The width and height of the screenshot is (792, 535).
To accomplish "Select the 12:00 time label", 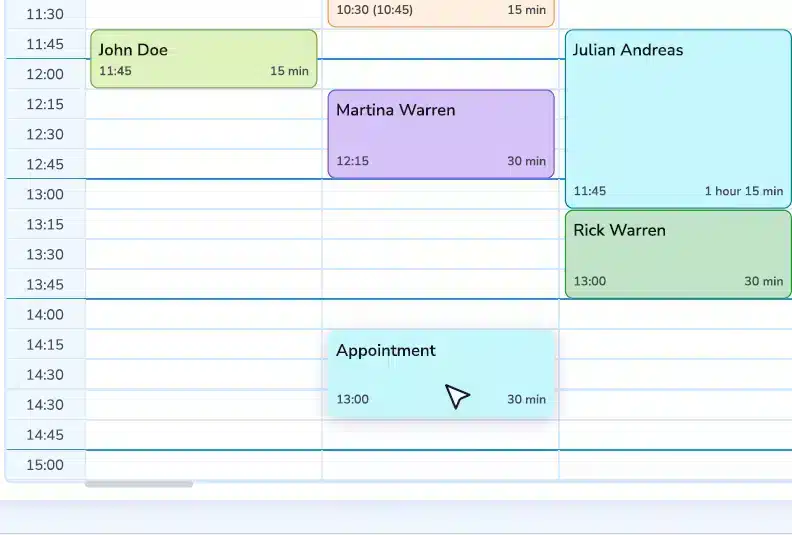I will tap(45, 74).
